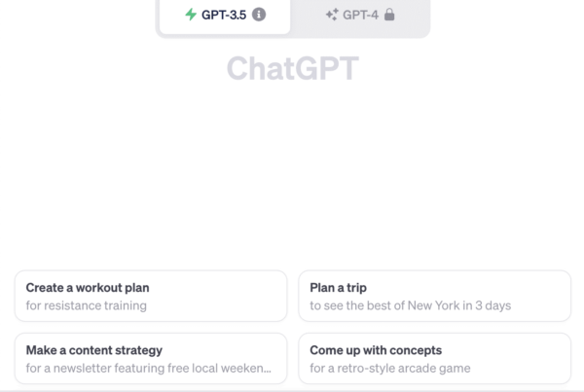Choose the Come up with concepts card

coord(435,359)
